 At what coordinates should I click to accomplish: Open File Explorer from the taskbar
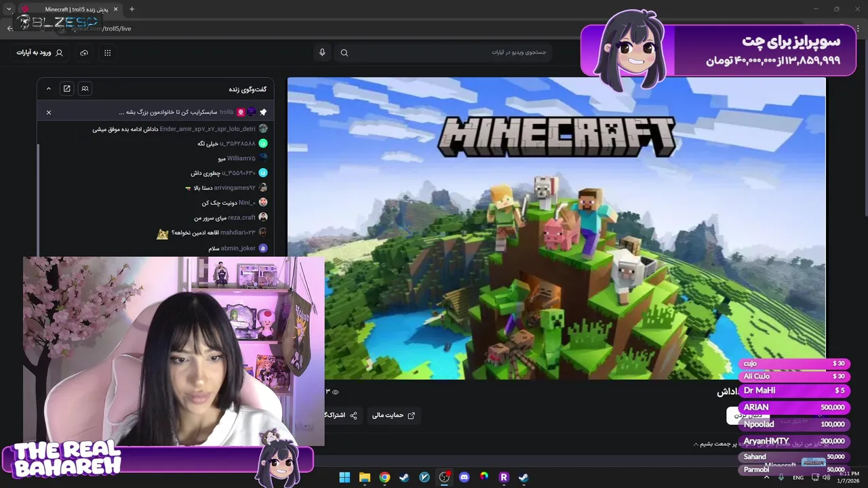pyautogui.click(x=365, y=477)
